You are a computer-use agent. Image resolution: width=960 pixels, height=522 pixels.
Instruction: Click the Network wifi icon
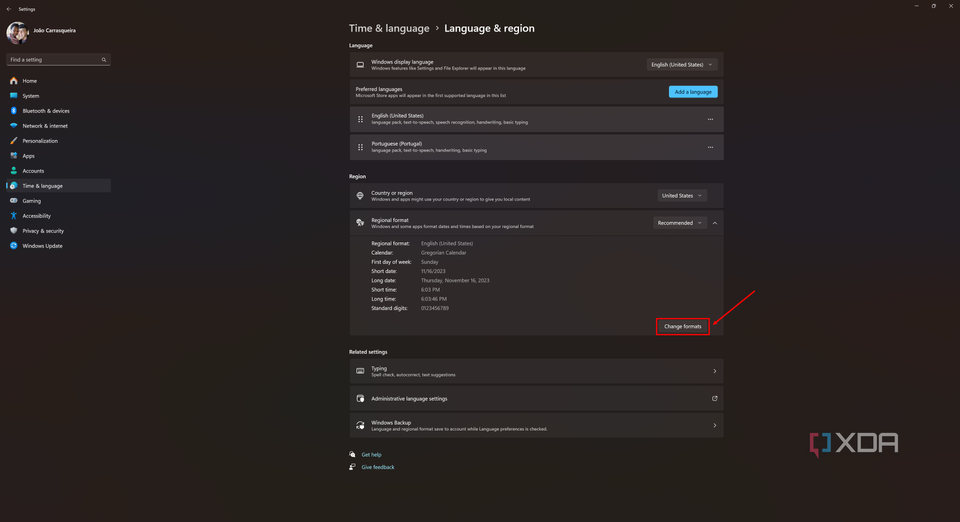click(x=13, y=125)
